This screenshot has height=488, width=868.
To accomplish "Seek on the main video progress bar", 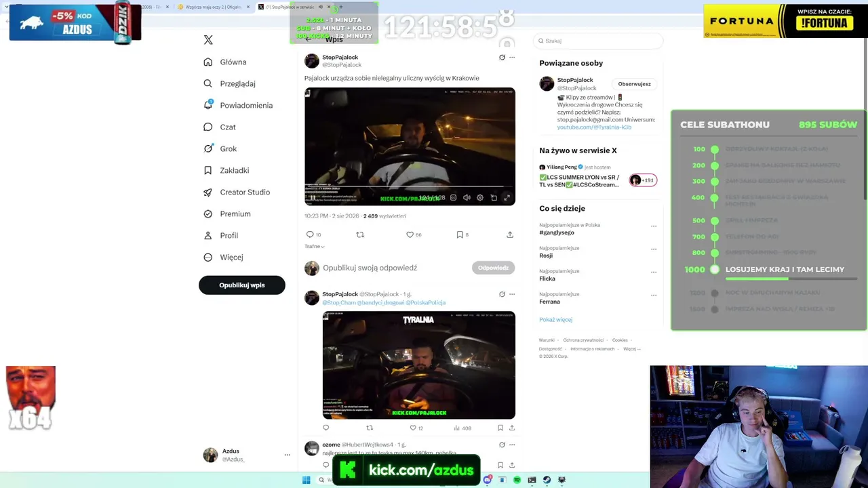I will tap(410, 186).
